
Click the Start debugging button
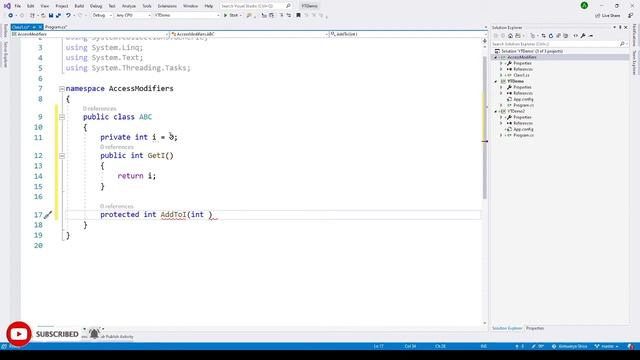click(x=232, y=15)
